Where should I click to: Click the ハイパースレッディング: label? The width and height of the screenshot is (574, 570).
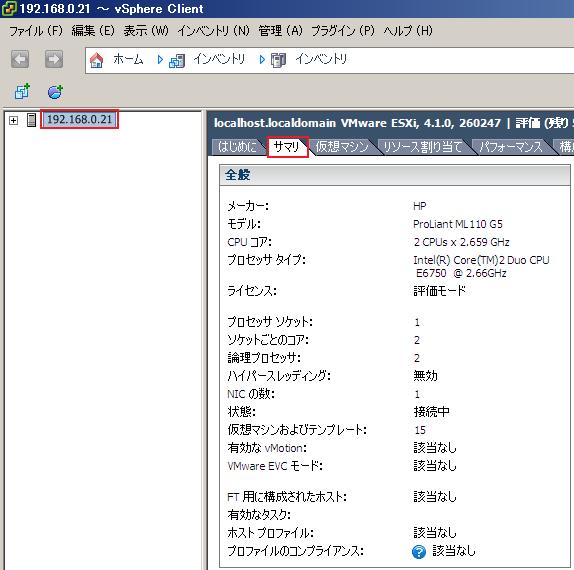pos(279,376)
